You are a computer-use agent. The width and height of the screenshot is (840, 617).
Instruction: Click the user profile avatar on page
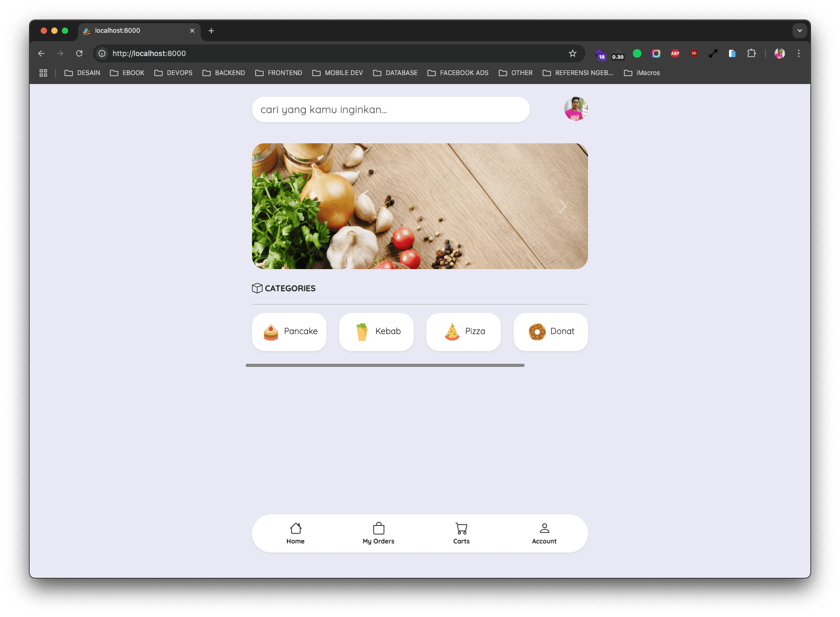click(x=576, y=109)
